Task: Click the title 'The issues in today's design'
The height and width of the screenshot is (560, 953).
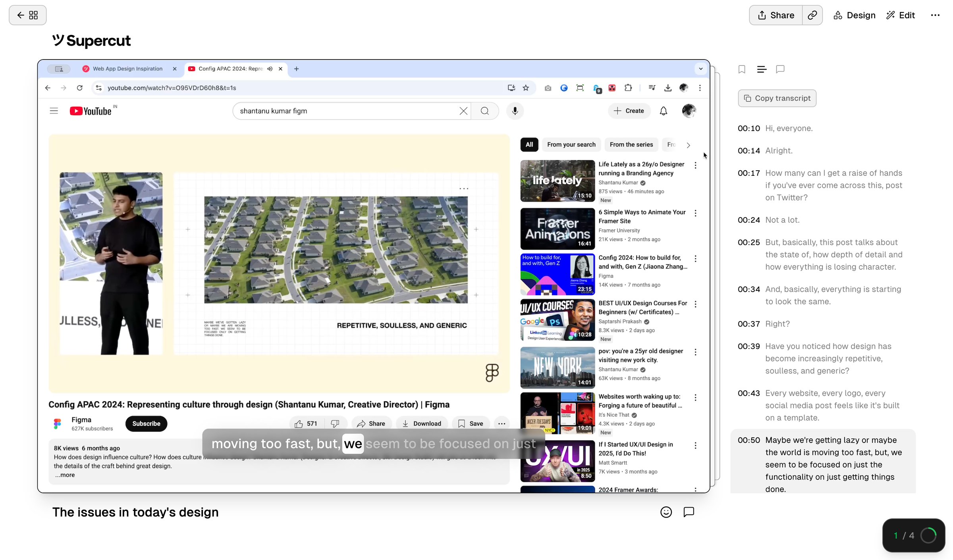Action: (x=135, y=512)
